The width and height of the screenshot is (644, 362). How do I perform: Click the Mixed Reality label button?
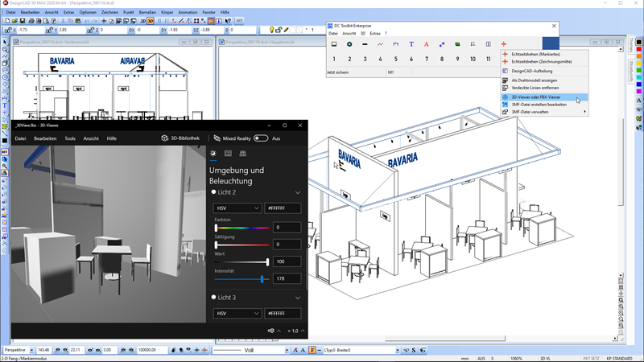[x=233, y=138]
